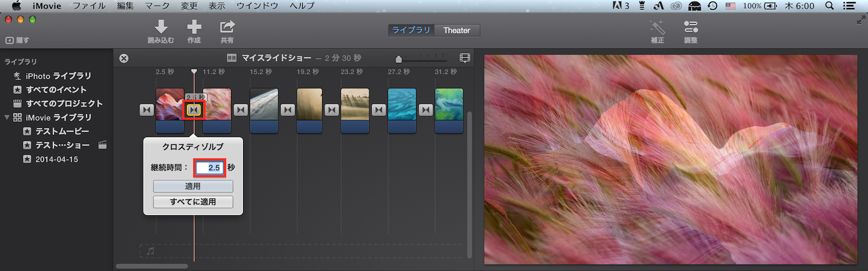Click the Enhance (補正) magic wand icon
Screen dimensions: 868x271
658,27
